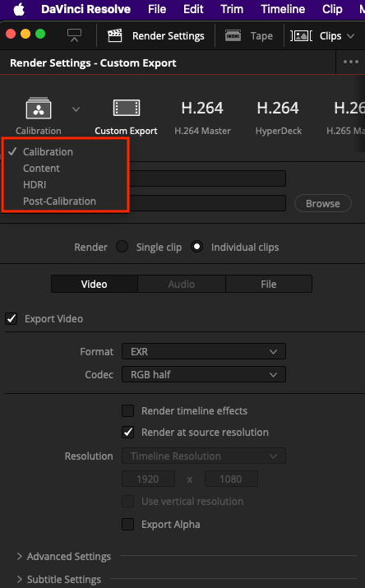The height and width of the screenshot is (588, 365).
Task: Click the 1920 width field
Action: tap(148, 479)
